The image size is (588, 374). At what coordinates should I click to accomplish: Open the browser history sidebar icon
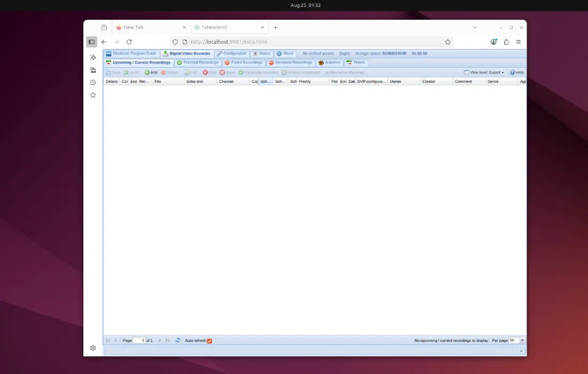(93, 82)
